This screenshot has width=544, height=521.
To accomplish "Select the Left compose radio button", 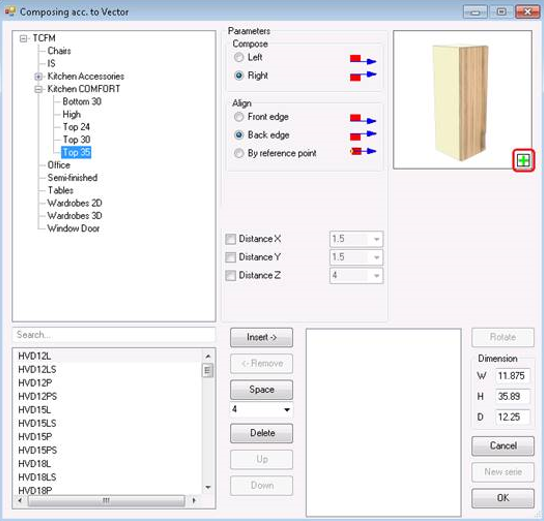I will [239, 57].
